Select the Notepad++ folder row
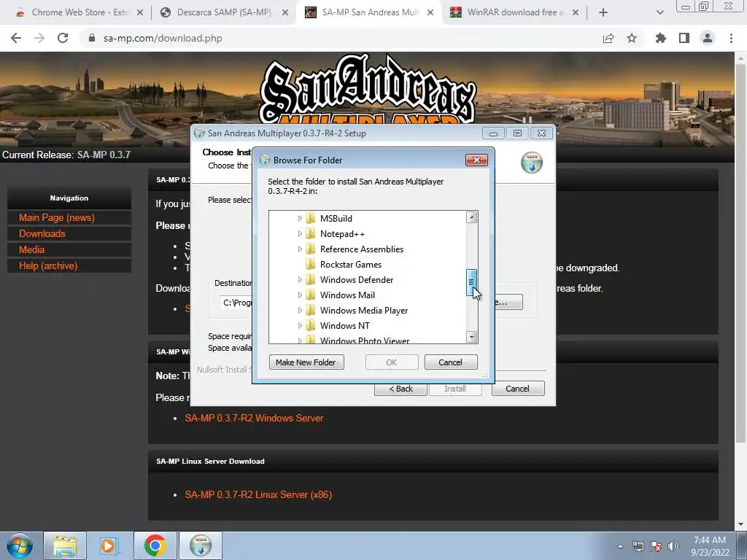The width and height of the screenshot is (747, 560). pos(342,234)
